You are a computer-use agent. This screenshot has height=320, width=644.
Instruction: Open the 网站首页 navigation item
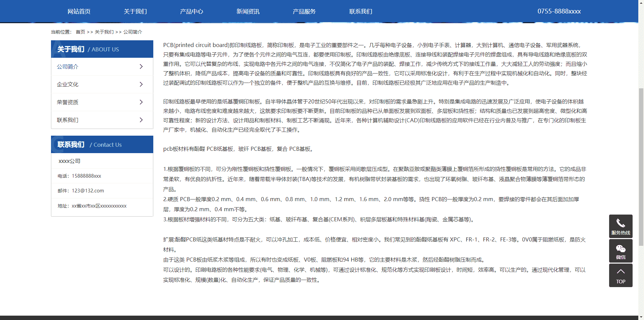tap(79, 11)
